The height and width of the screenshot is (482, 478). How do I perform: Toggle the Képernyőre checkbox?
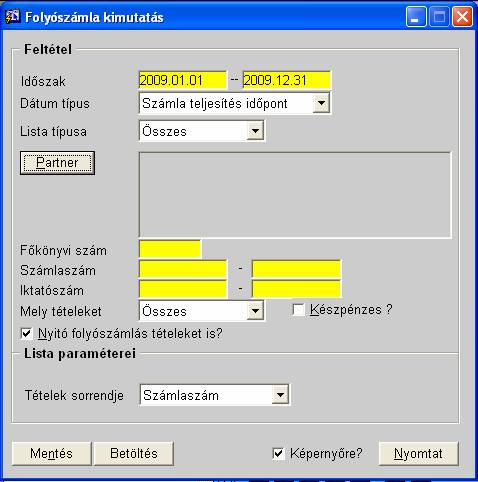click(278, 453)
